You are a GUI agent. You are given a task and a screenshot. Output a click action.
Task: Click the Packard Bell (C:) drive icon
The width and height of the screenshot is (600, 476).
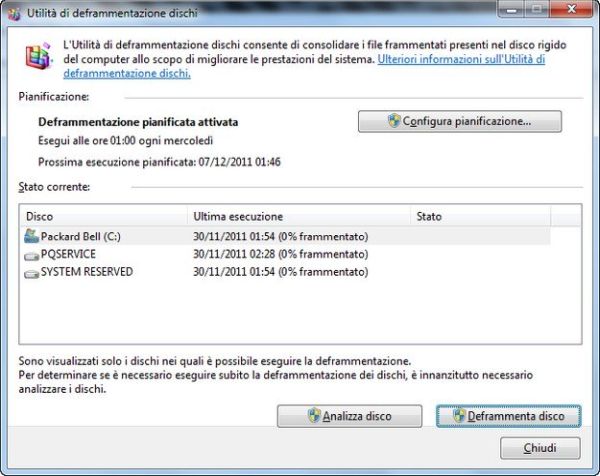(x=31, y=236)
